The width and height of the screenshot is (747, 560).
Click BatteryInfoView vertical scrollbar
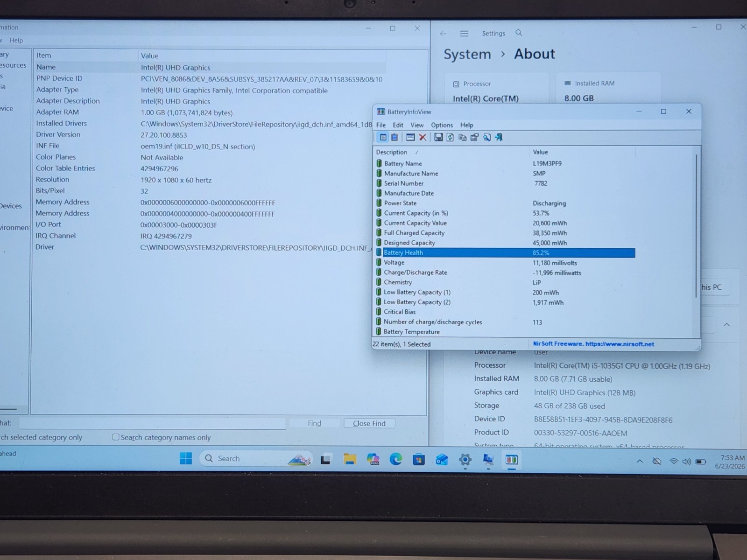(697, 226)
